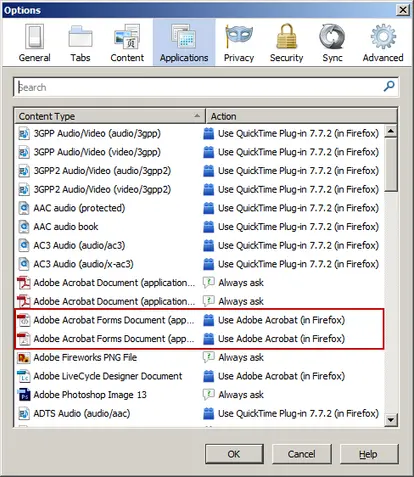
Task: Select "3GPP2 Audio/Video (audio/3gpp2)" entry
Action: tap(102, 171)
